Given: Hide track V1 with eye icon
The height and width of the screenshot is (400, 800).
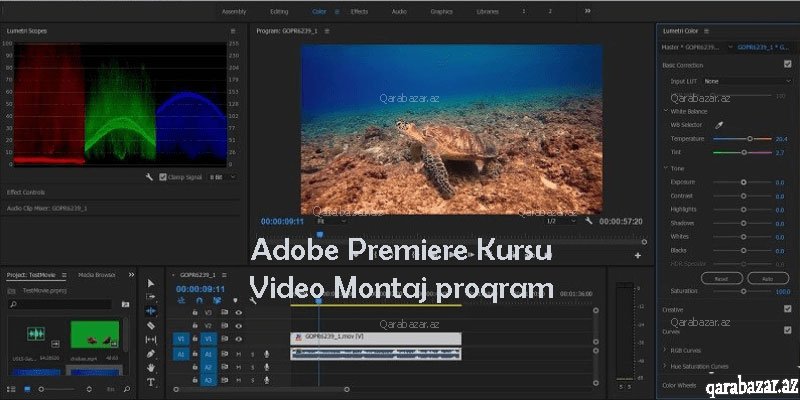Looking at the screenshot, I should pyautogui.click(x=238, y=339).
